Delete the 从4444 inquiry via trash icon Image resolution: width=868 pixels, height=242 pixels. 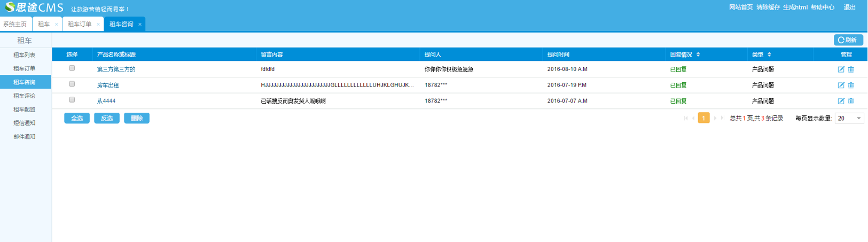851,101
